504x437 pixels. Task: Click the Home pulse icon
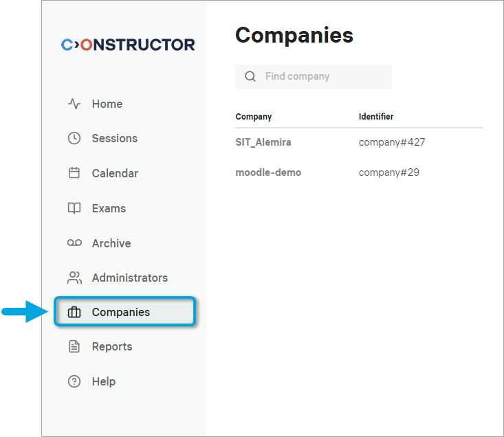74,104
